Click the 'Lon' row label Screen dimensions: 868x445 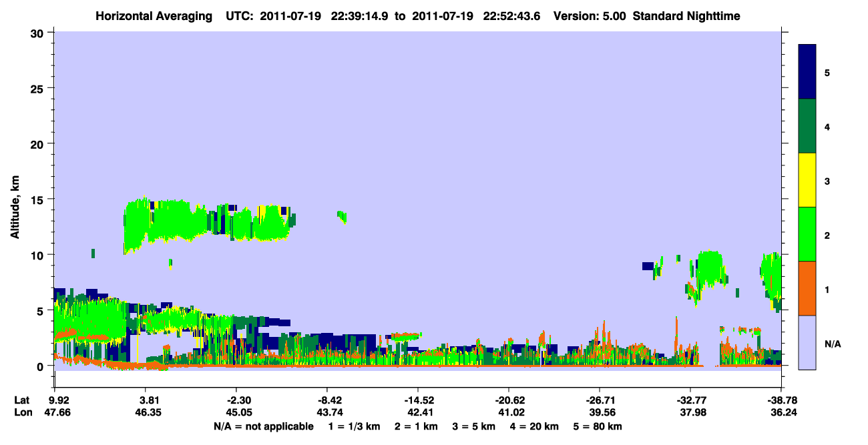click(x=22, y=412)
